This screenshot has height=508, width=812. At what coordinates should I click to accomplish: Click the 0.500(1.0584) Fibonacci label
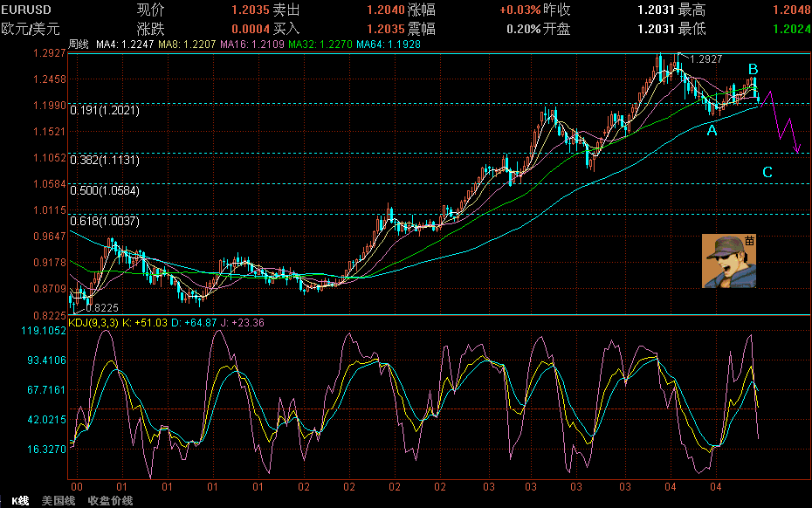pos(105,190)
